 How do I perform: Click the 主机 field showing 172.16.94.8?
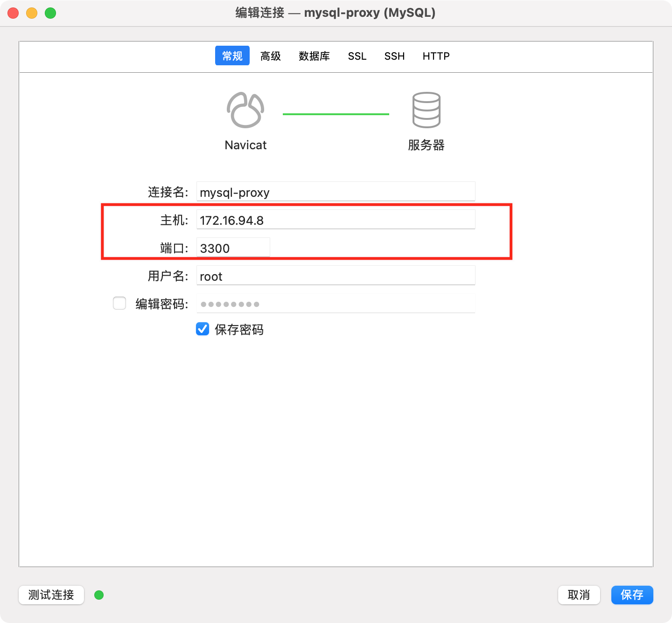[x=336, y=220]
